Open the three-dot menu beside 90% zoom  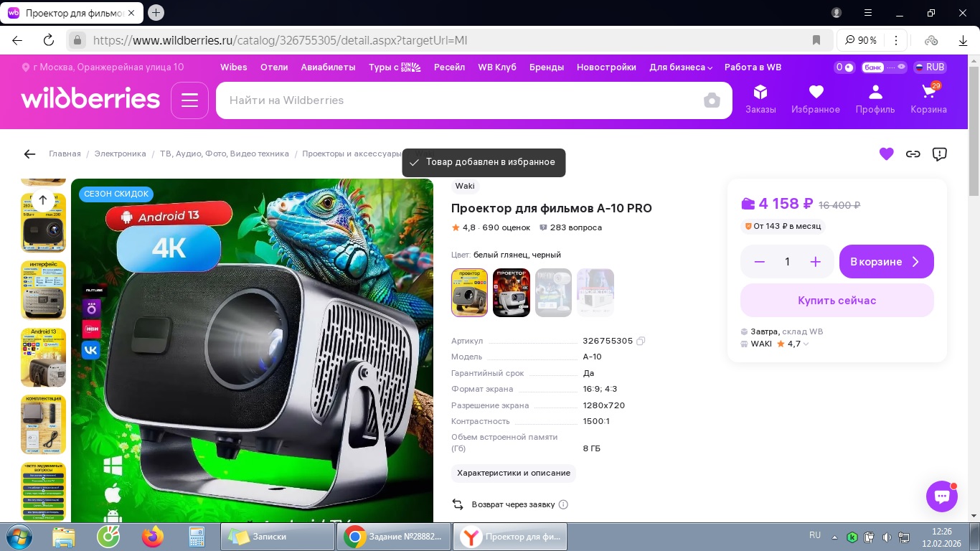click(896, 40)
